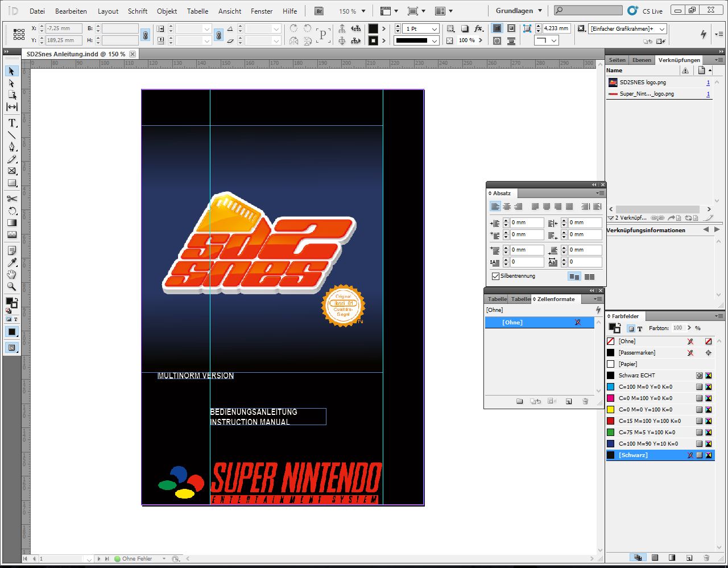Select the C=15 M=100 Y=100 K=0 red swatch
The image size is (728, 568).
pyautogui.click(x=660, y=421)
